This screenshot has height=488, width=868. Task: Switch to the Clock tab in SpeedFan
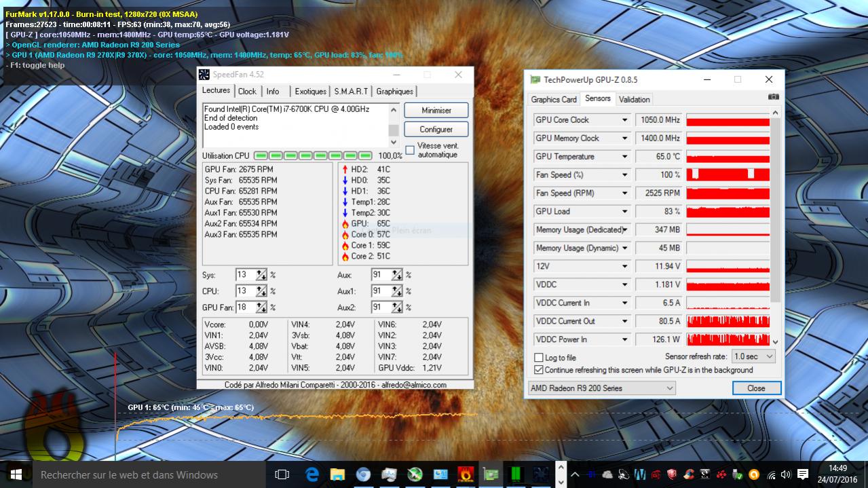click(x=247, y=92)
